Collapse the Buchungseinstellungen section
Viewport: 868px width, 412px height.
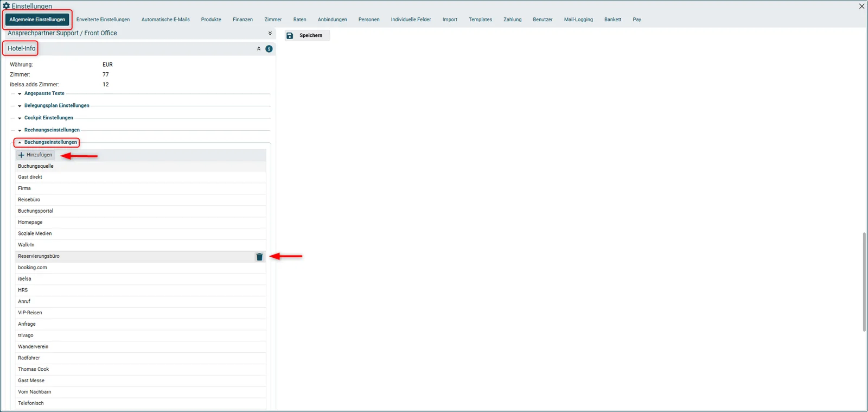tap(50, 142)
